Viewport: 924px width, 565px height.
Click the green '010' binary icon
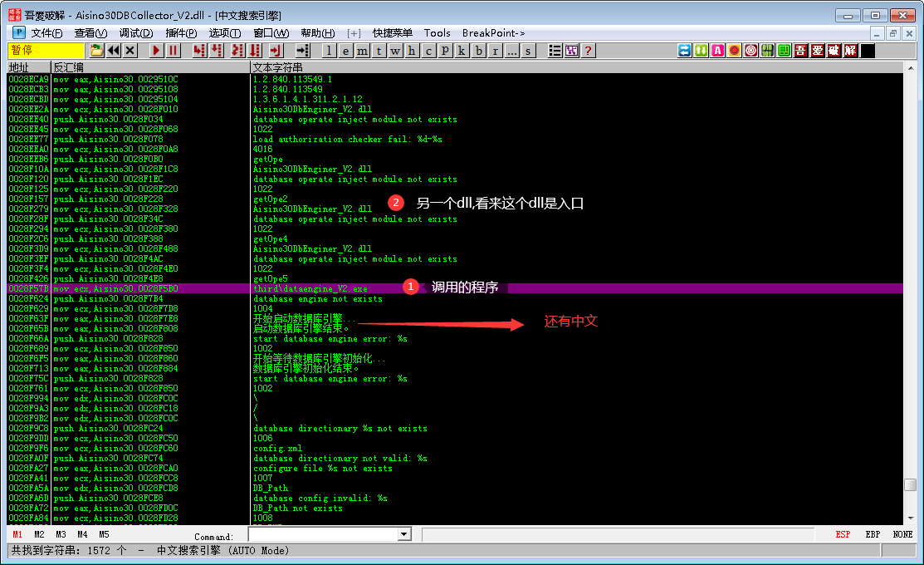pyautogui.click(x=766, y=50)
